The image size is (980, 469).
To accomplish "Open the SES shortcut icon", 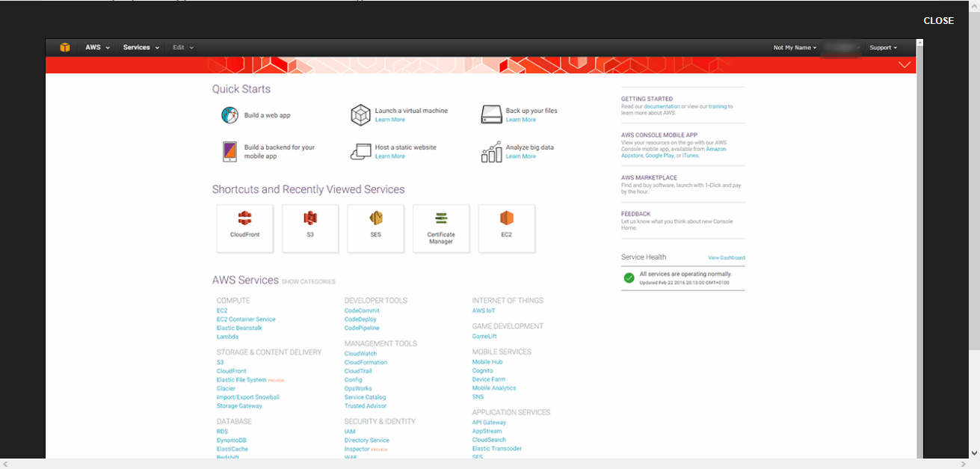I will pos(376,218).
